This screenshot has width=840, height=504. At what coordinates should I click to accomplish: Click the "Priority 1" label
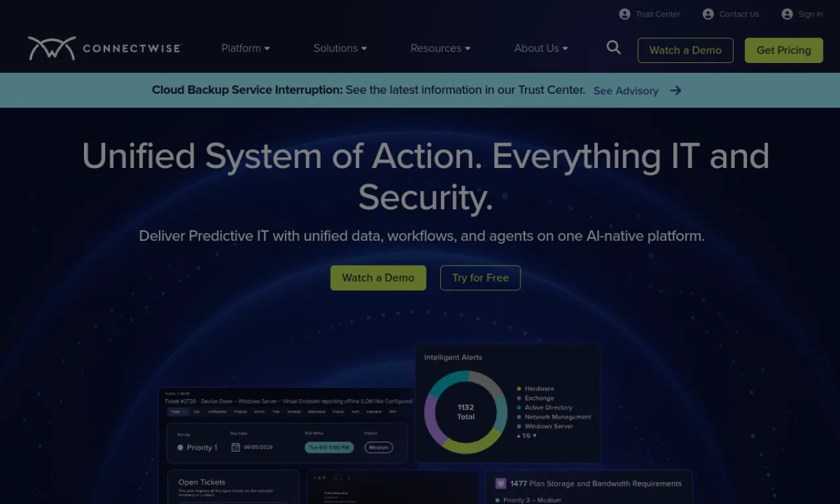click(x=202, y=448)
